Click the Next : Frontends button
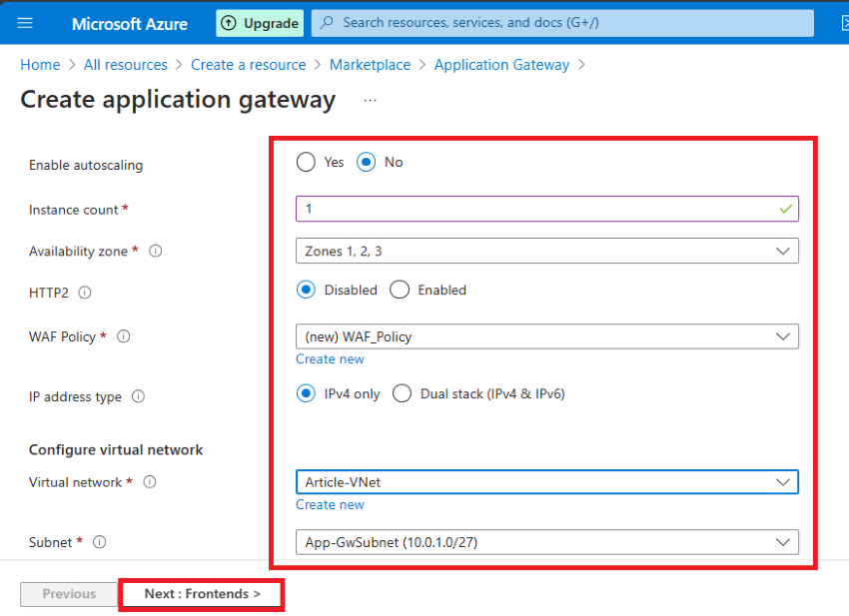Viewport: 849px width, 616px height. tap(202, 594)
